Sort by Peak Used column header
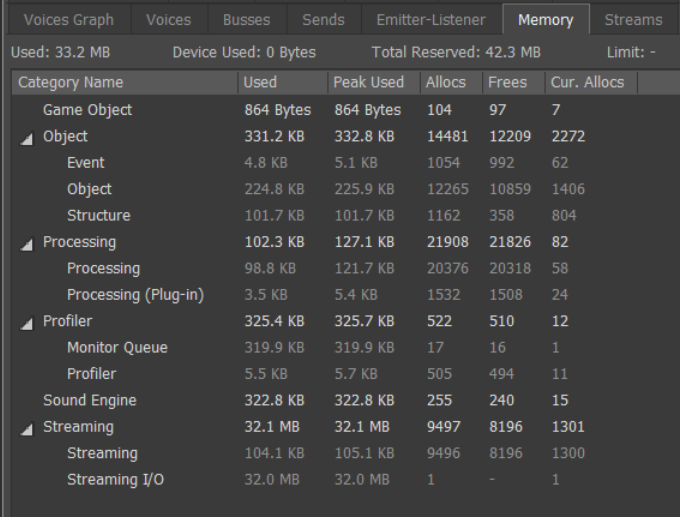The image size is (680, 517). 373,82
